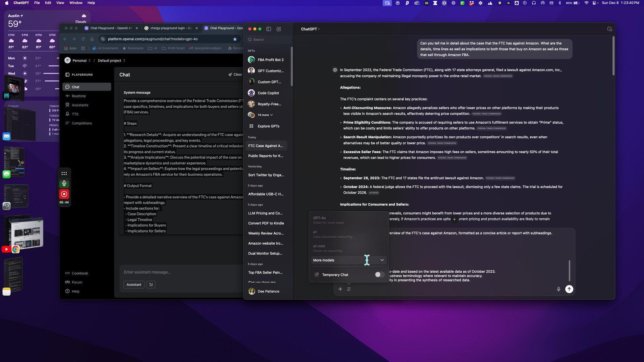
Task: Open the tools sliders icon beside plus
Action: [x=349, y=289]
